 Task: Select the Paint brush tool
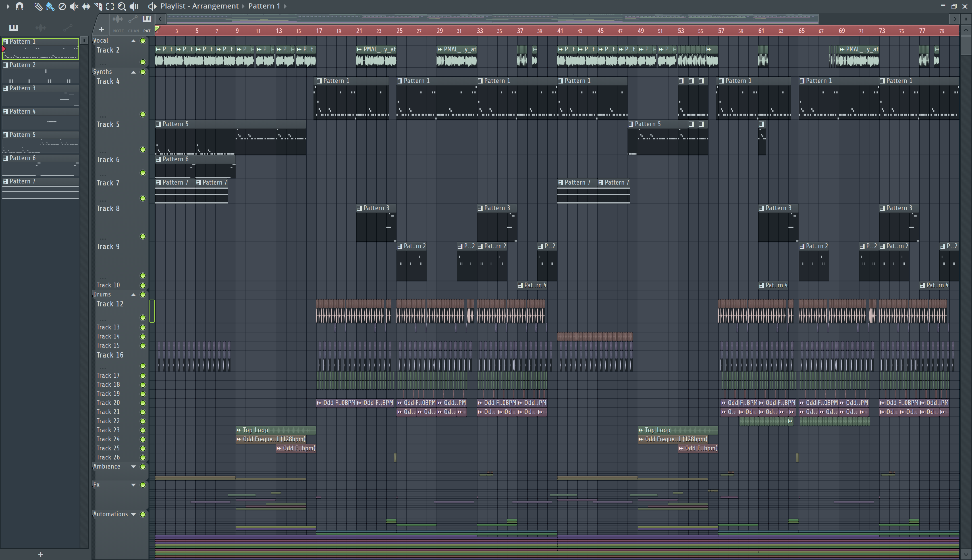pyautogui.click(x=50, y=6)
